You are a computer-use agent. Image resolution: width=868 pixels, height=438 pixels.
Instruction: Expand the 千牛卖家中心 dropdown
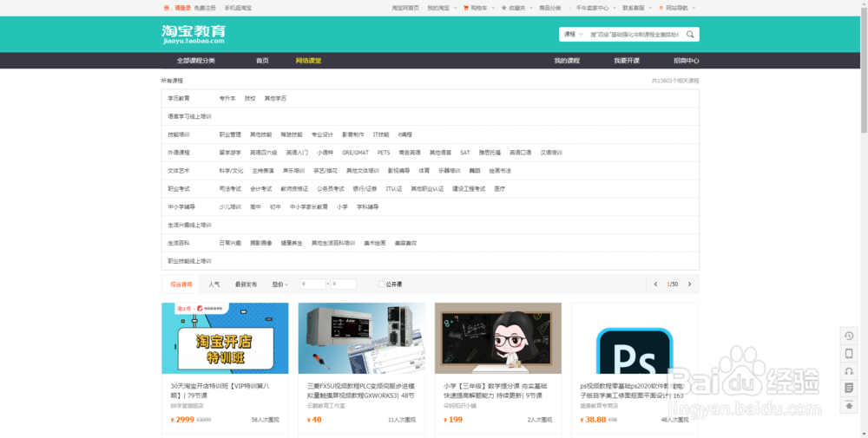[595, 8]
